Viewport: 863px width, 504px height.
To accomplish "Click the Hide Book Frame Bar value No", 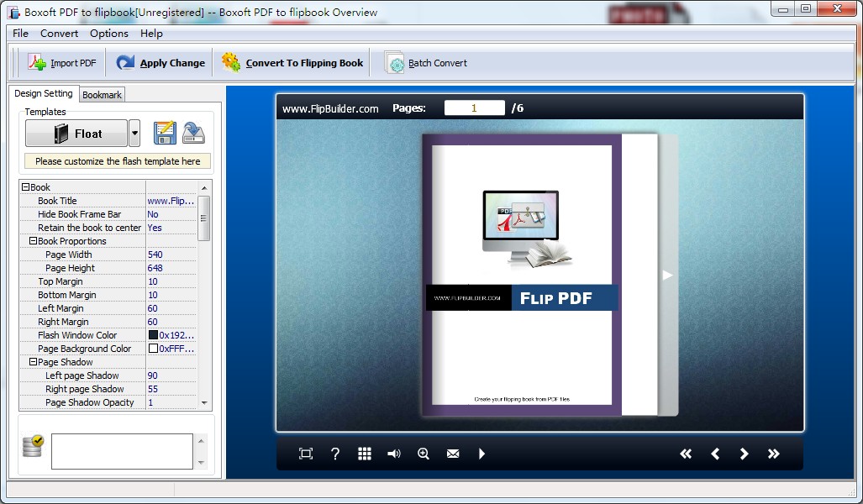I will tap(171, 214).
